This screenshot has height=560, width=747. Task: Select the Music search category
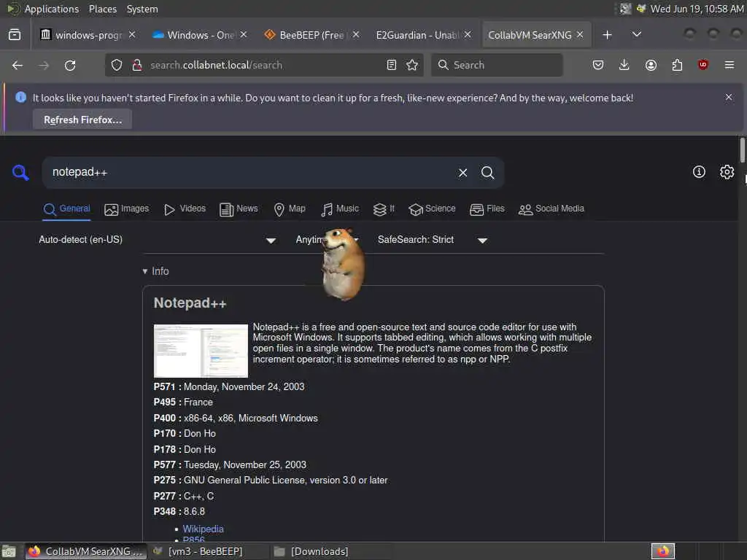click(340, 209)
